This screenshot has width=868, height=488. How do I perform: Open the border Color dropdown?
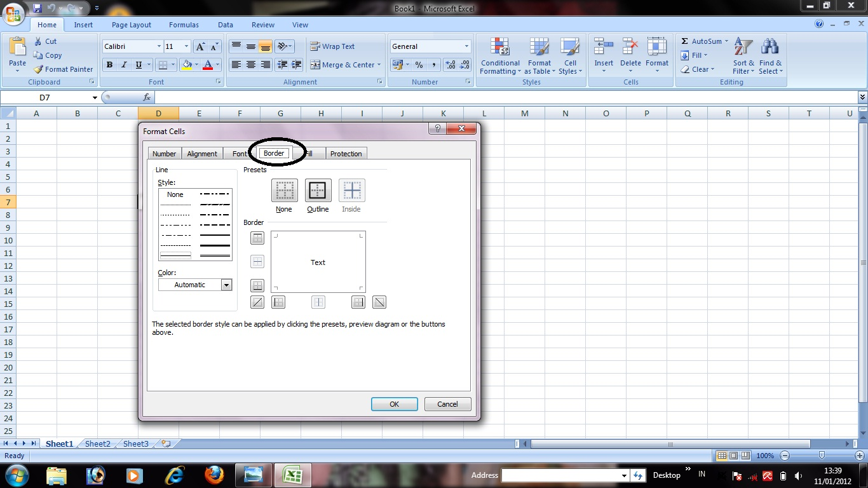(x=226, y=285)
